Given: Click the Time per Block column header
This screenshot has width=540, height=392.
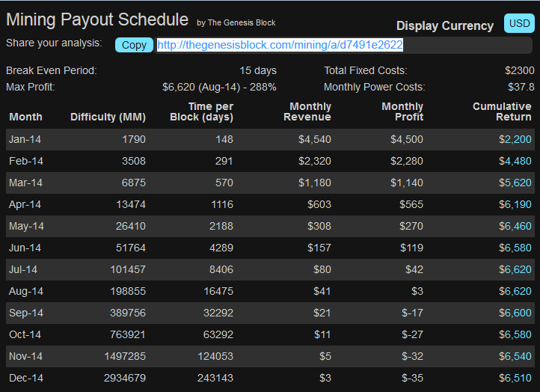Looking at the screenshot, I should point(201,111).
